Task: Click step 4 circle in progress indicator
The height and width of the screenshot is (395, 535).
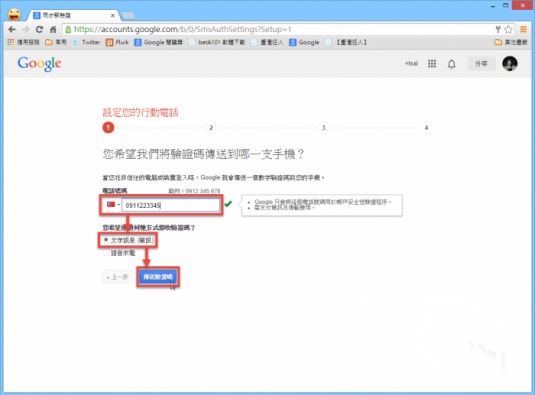Action: click(426, 128)
